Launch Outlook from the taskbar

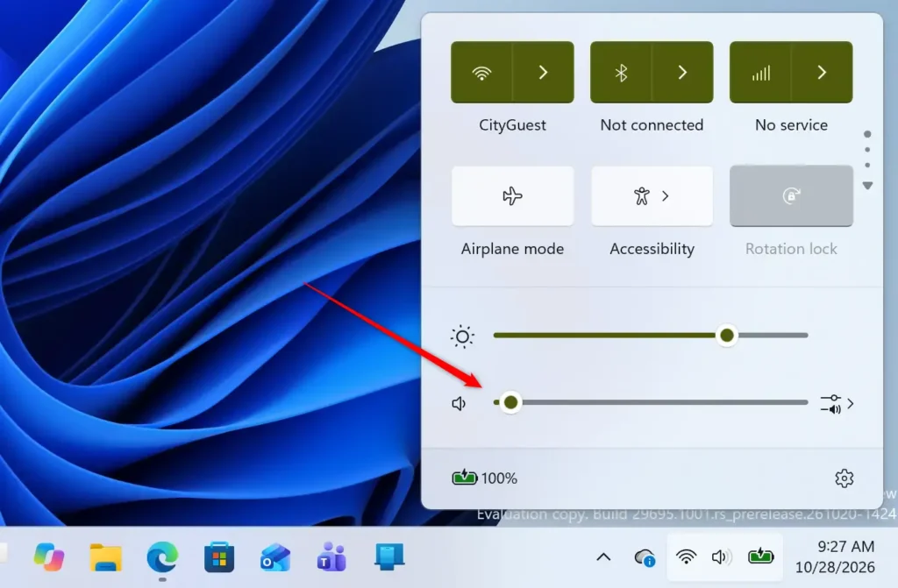[x=274, y=557]
